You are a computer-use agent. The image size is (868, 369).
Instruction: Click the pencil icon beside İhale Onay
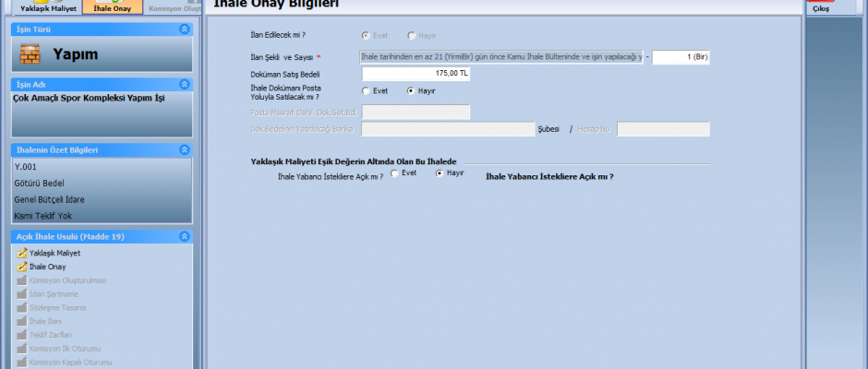point(22,267)
